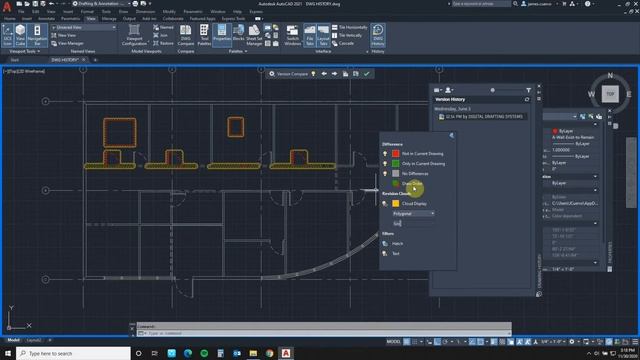Toggle File Tabs display
The width and height of the screenshot is (640, 360).
click(x=310, y=35)
